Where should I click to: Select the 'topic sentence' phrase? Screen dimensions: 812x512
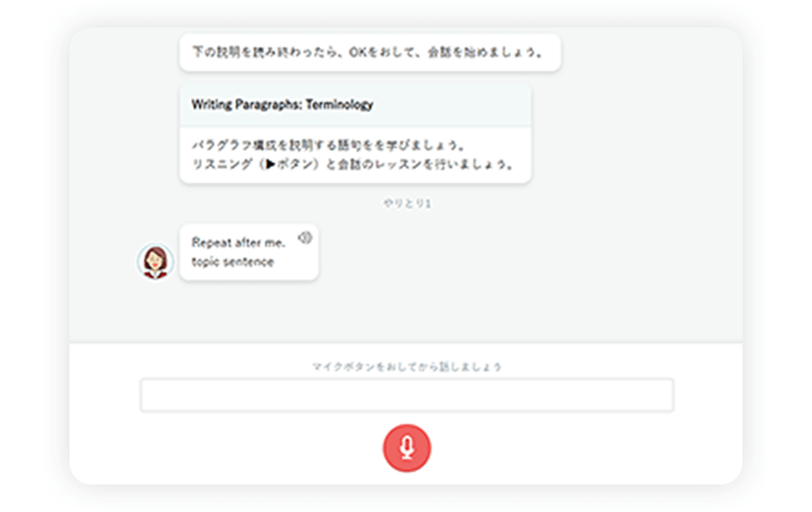coord(232,261)
